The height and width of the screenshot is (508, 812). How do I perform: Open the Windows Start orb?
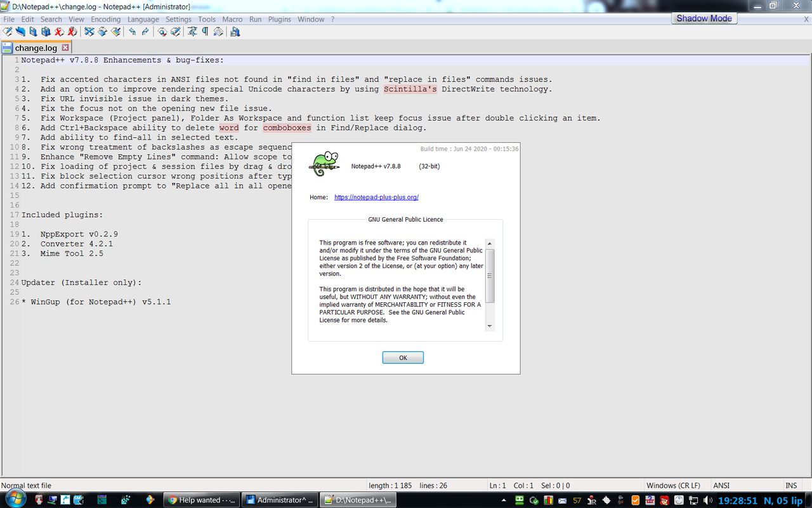click(15, 500)
